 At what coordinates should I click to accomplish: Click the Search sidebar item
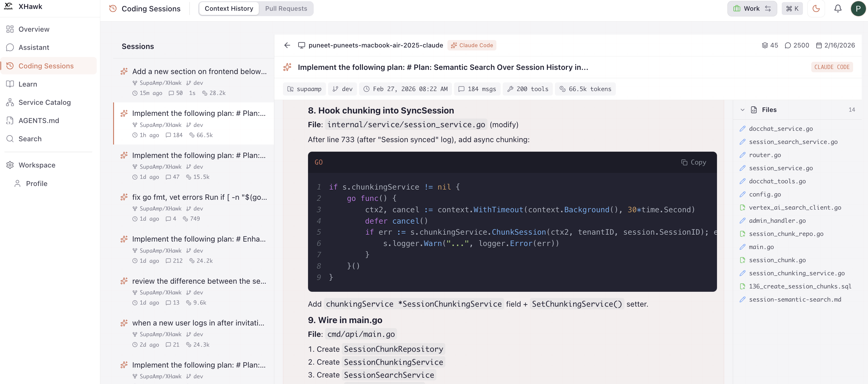[30, 139]
